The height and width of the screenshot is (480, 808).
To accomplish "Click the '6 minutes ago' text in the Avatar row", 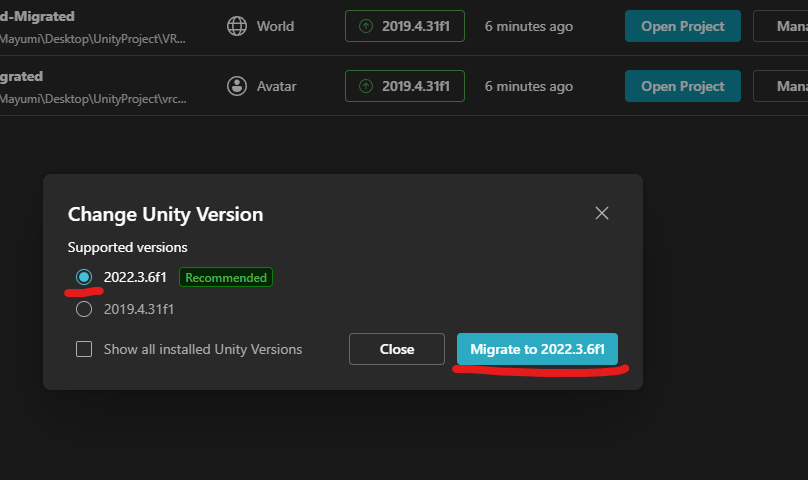I will coord(529,86).
